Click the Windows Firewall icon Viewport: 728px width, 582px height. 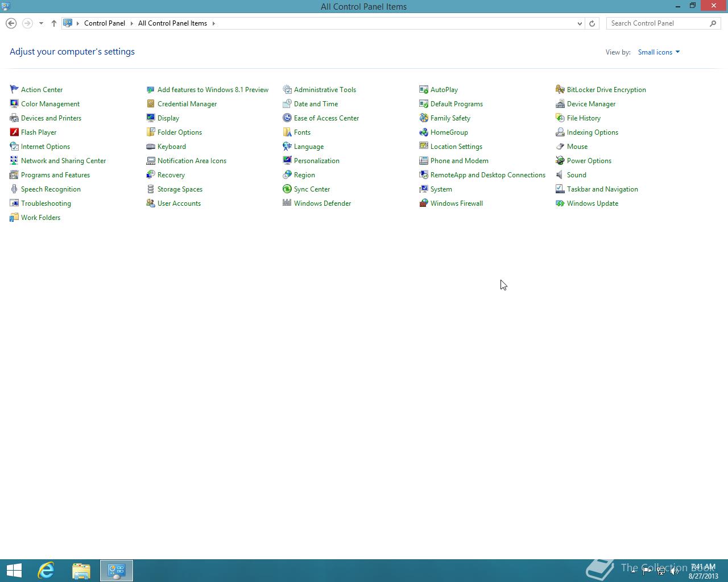tap(424, 203)
